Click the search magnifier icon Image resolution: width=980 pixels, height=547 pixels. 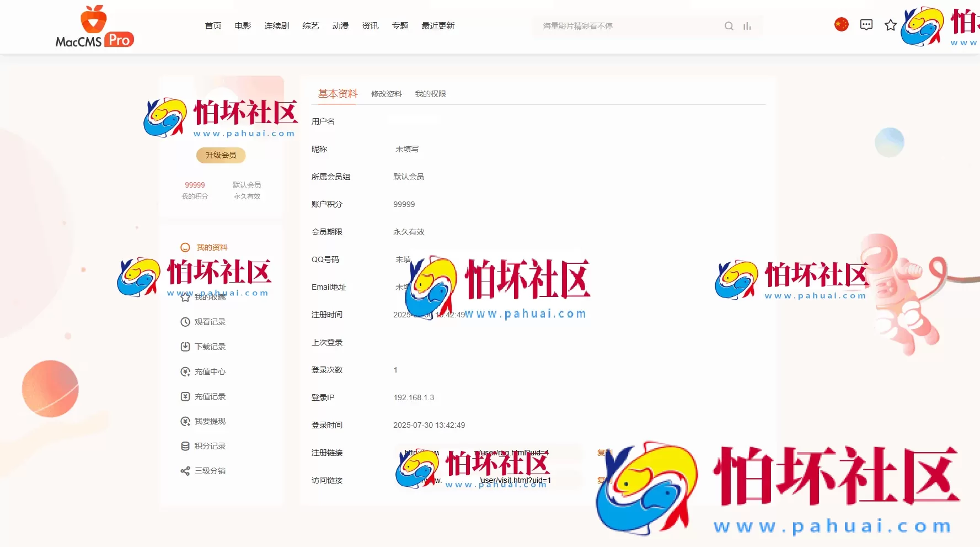[x=729, y=25]
